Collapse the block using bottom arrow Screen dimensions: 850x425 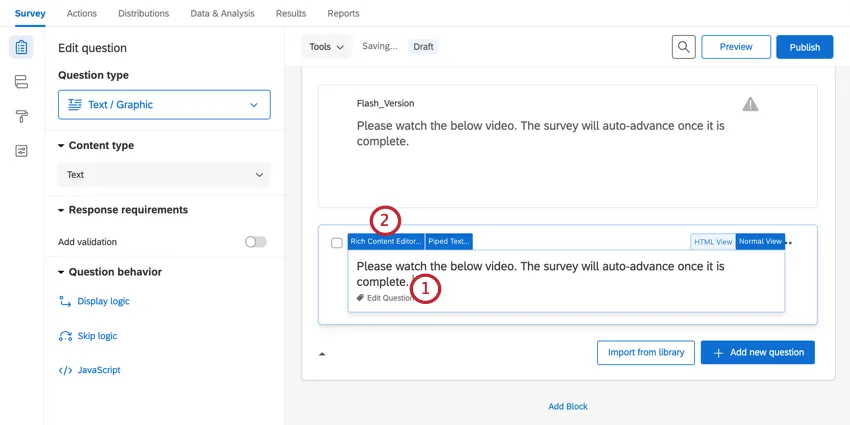(x=322, y=354)
